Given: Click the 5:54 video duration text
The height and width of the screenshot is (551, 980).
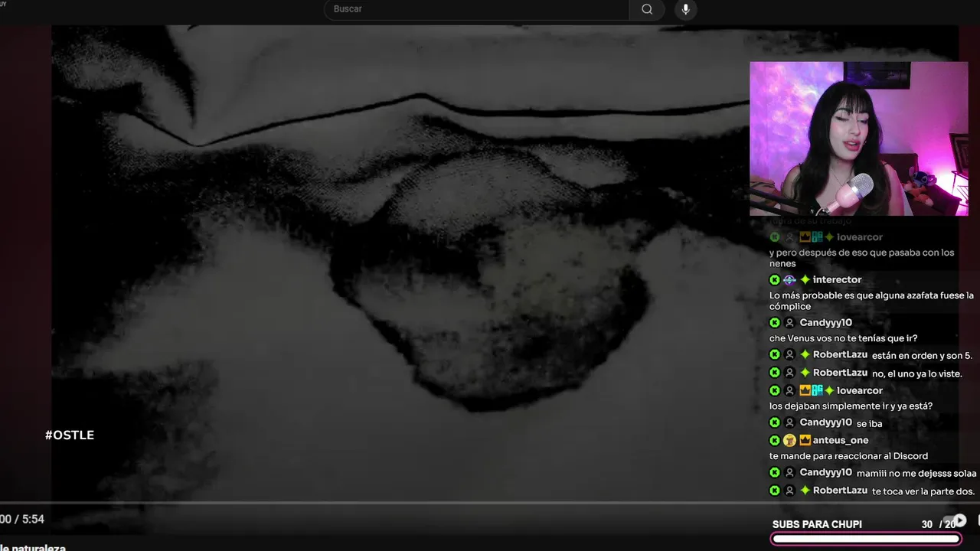Looking at the screenshot, I should pos(33,519).
